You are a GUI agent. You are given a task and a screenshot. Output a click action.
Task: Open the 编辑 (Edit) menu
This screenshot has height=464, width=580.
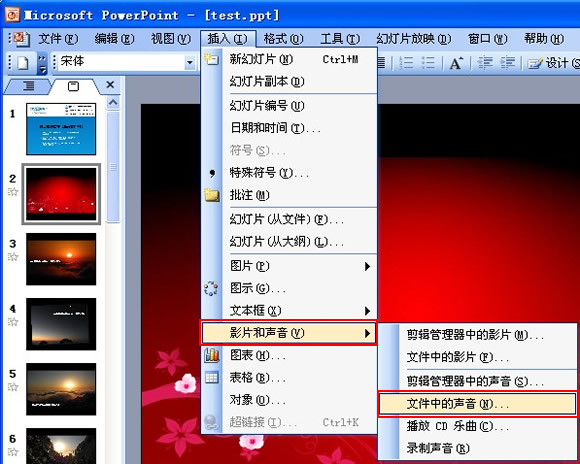(x=114, y=38)
